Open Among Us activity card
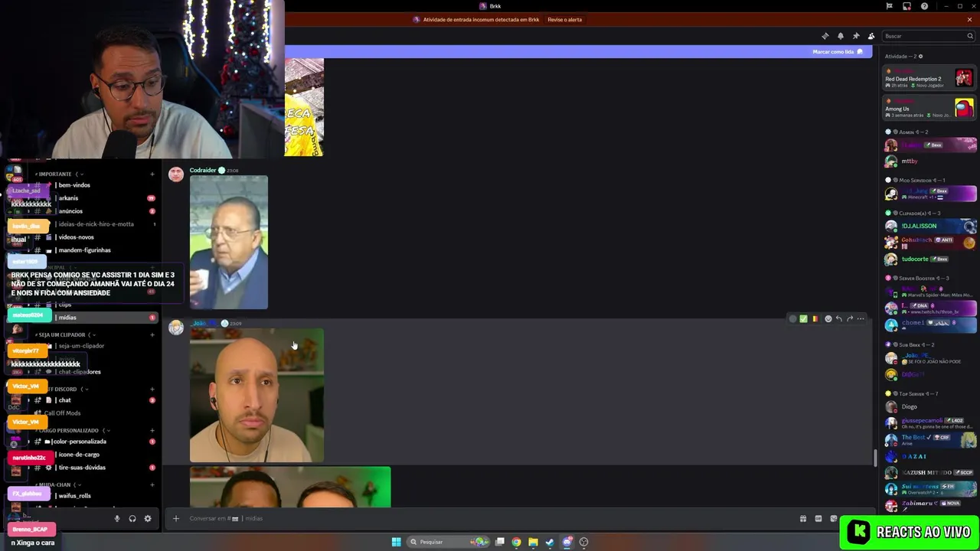980x551 pixels. 929,108
